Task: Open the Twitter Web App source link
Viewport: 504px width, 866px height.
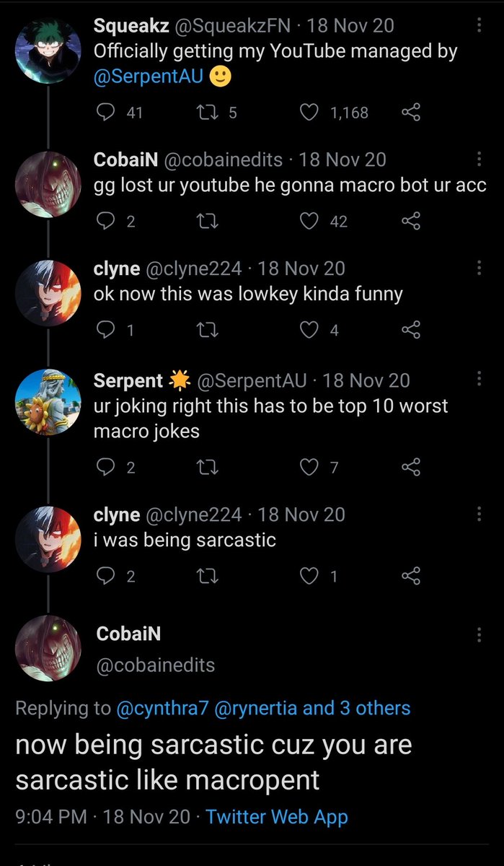Action: 277,817
